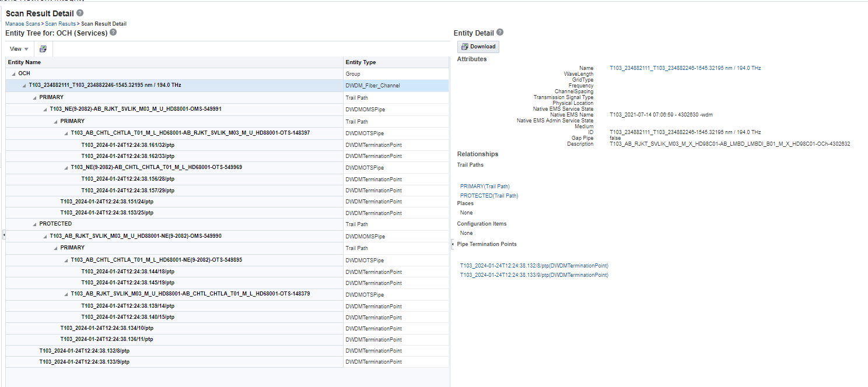
Task: Open PROTECTED(Trail Path) relationship link
Action: point(489,196)
